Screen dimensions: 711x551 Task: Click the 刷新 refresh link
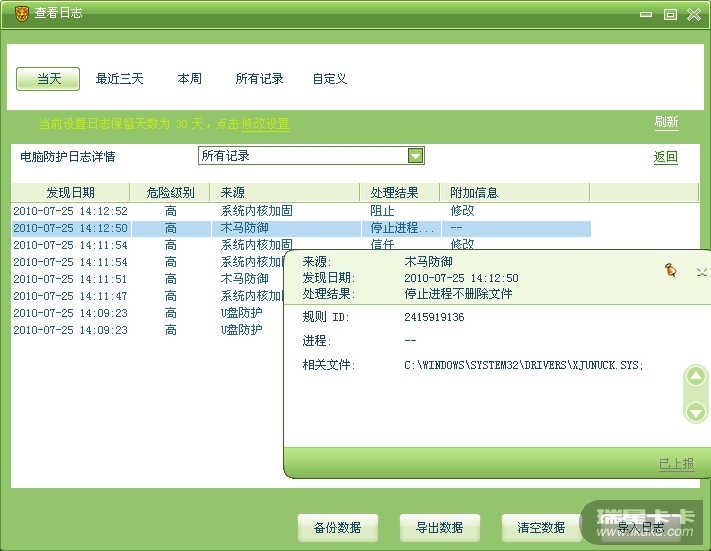(x=666, y=122)
